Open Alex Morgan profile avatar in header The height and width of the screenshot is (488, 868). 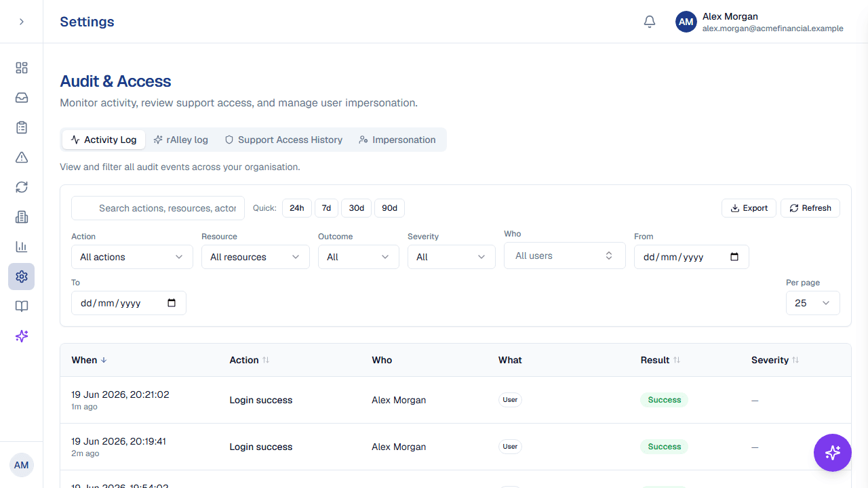pos(686,22)
